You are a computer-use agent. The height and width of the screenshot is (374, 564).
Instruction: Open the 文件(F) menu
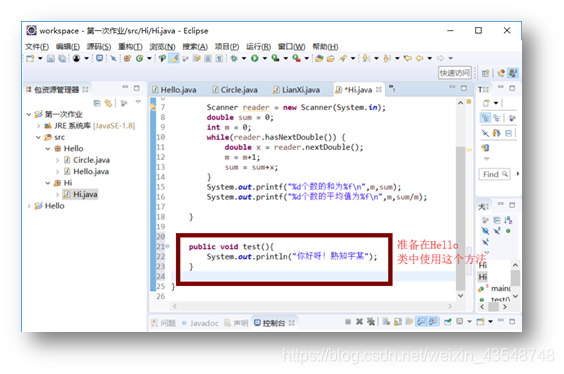coord(37,47)
